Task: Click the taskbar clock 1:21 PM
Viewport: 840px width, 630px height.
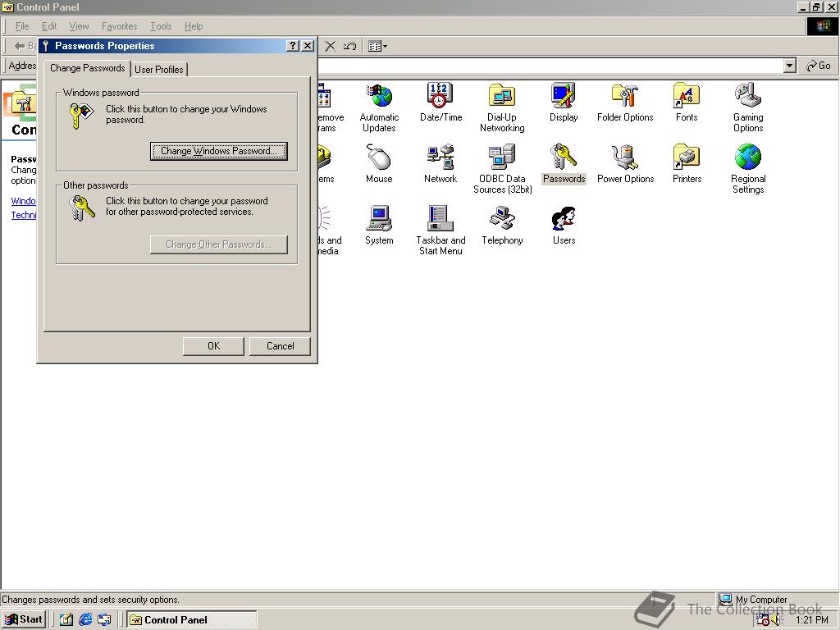Action: (x=811, y=620)
